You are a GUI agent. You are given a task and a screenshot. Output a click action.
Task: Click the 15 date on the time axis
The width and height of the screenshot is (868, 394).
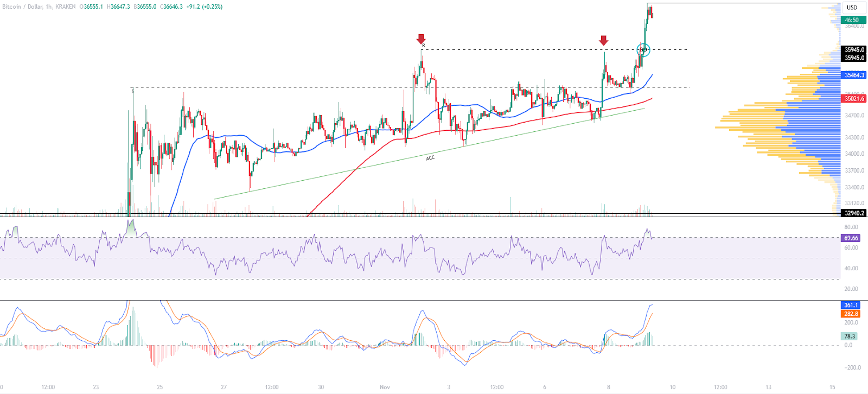(832, 387)
